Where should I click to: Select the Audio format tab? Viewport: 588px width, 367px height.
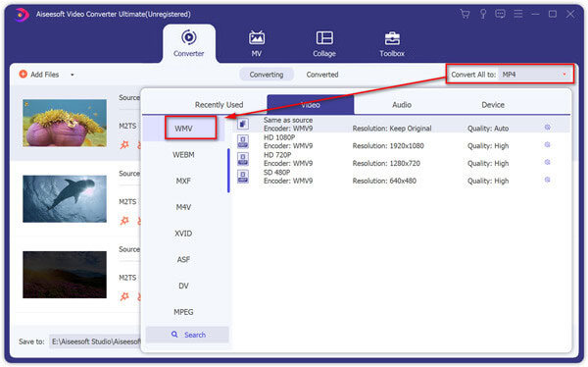click(402, 105)
